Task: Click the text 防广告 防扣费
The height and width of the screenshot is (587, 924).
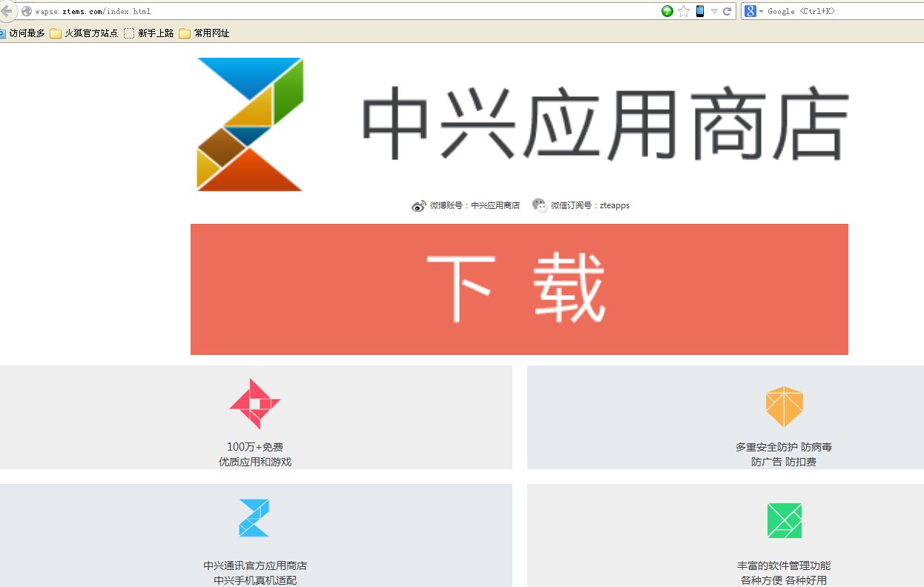Action: tap(784, 462)
